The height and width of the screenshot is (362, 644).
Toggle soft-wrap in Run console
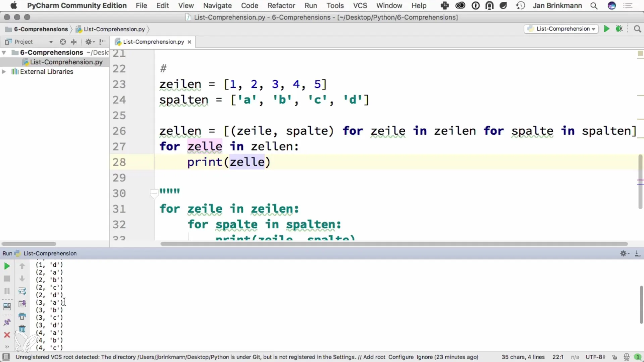pos(22,291)
